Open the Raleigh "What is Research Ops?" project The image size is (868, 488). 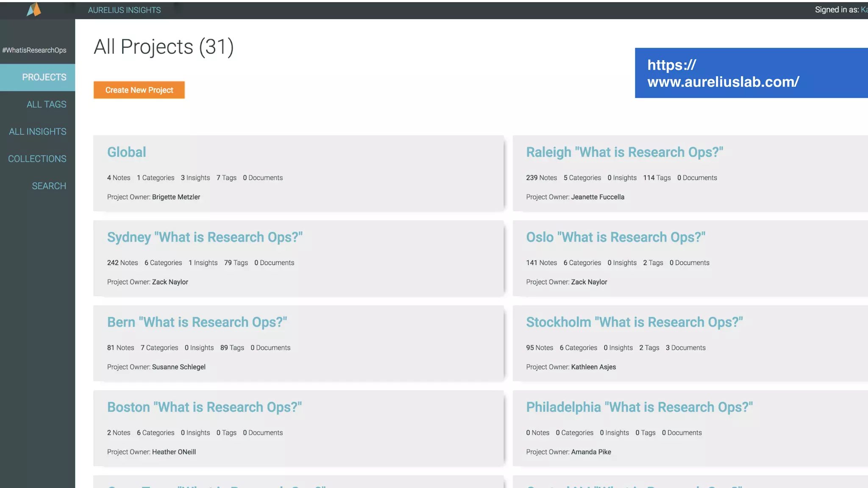click(x=624, y=152)
